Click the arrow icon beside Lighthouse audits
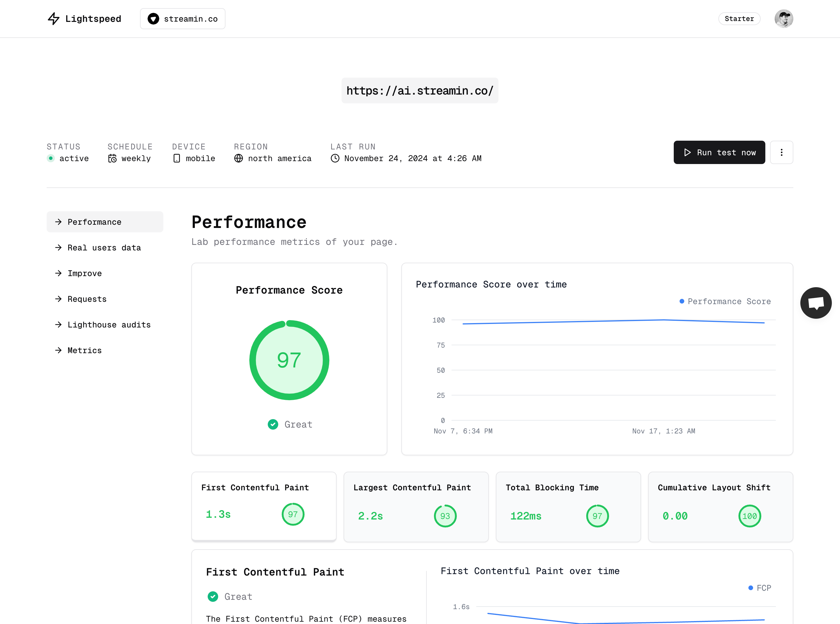This screenshot has width=840, height=624. pos(58,325)
